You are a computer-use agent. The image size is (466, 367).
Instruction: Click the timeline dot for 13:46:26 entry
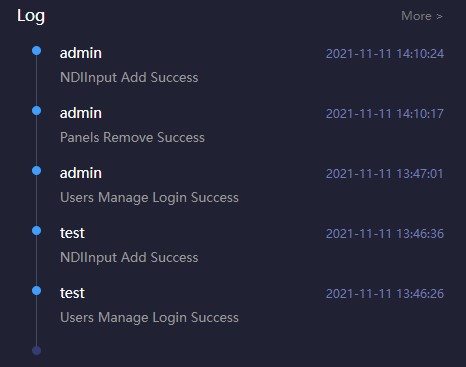coord(37,291)
